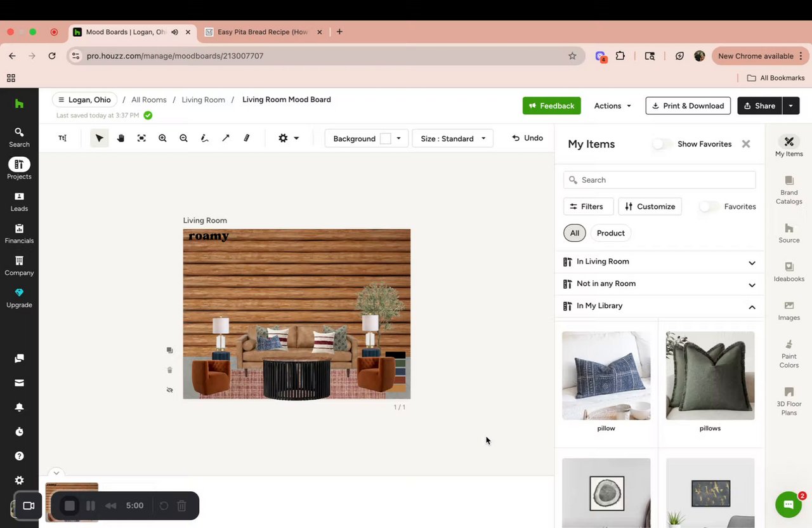The width and height of the screenshot is (812, 528).
Task: Click the Houzz logo home icon
Action: (x=19, y=103)
